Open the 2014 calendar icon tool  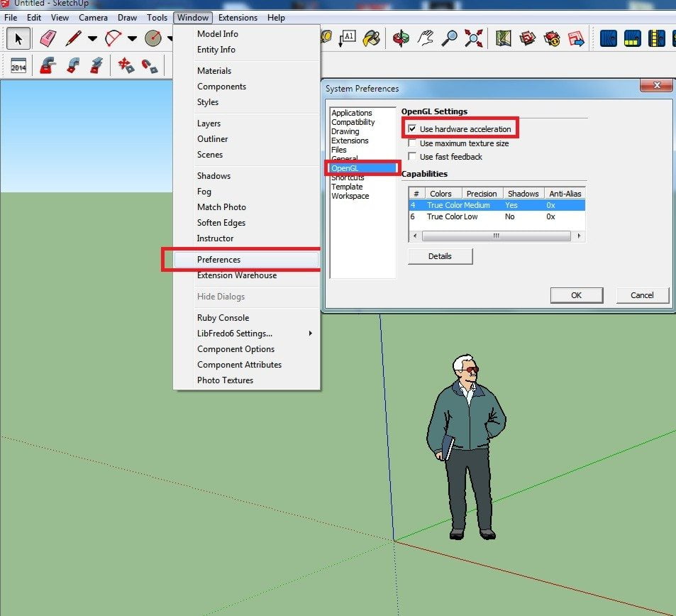pos(18,66)
